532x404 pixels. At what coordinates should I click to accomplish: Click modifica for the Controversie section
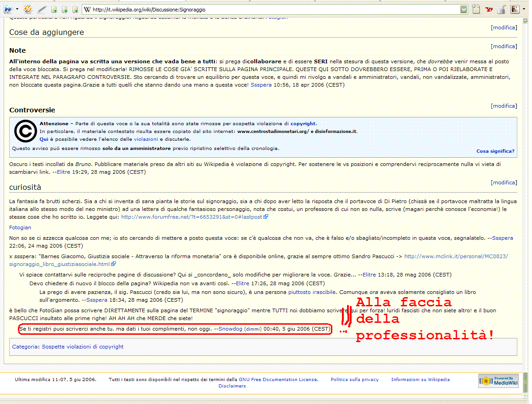(504, 106)
